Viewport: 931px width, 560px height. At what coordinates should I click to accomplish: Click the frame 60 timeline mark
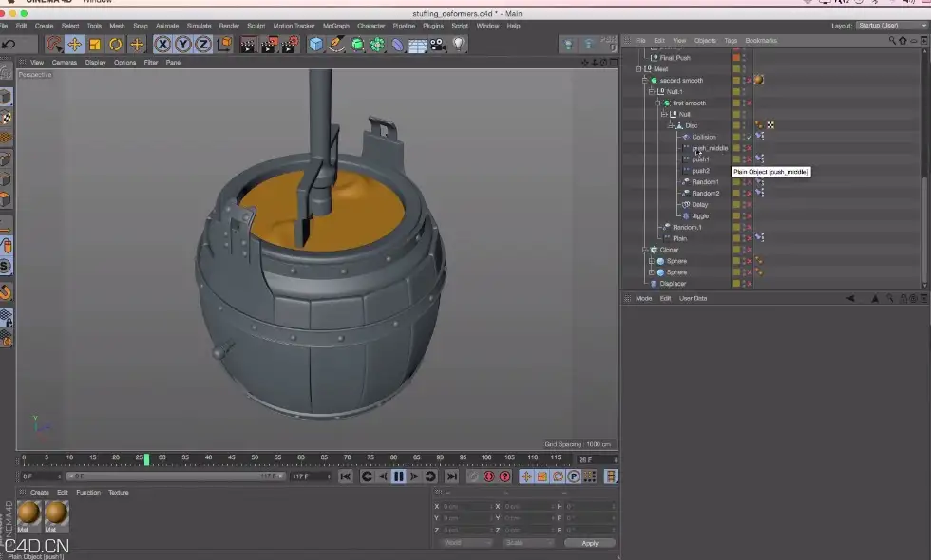coord(301,457)
